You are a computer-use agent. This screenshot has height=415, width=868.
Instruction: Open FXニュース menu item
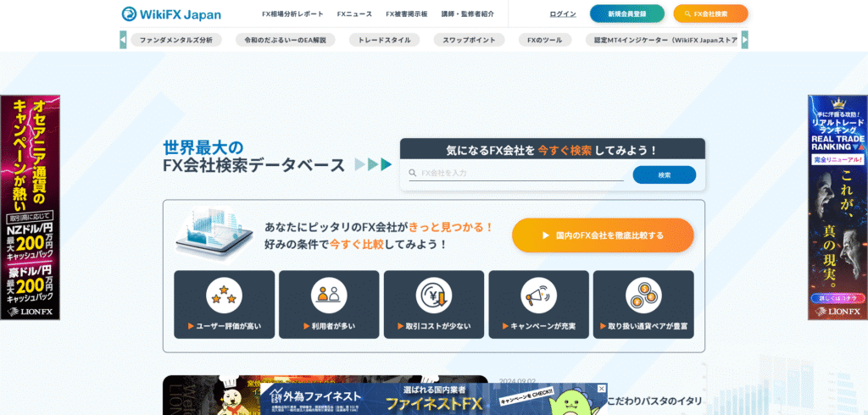click(354, 14)
